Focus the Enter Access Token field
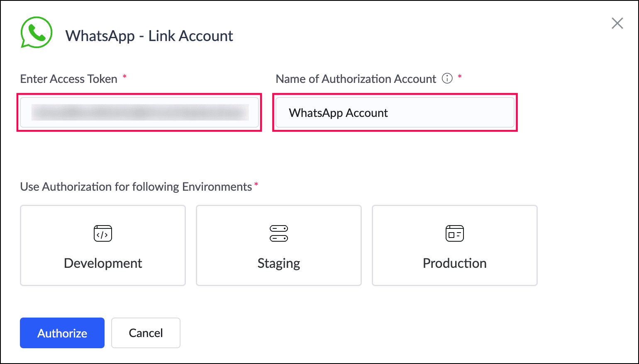639x364 pixels. (x=139, y=112)
